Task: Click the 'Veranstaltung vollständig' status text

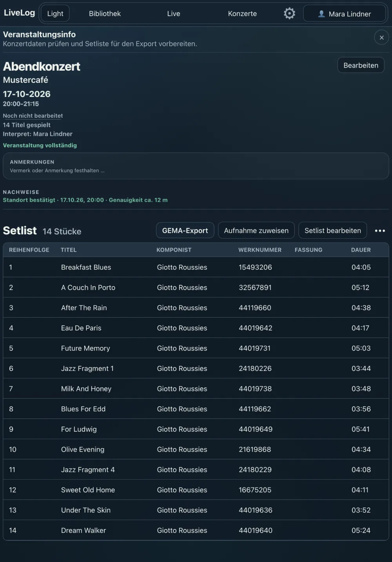Action: tap(40, 145)
